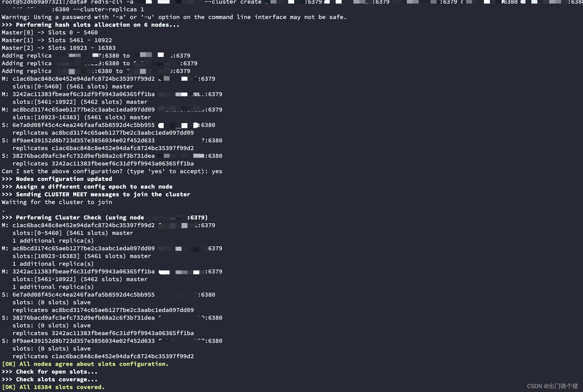Click the first node ID c1ac6bac848c
The height and width of the screenshot is (392, 583).
83,79
